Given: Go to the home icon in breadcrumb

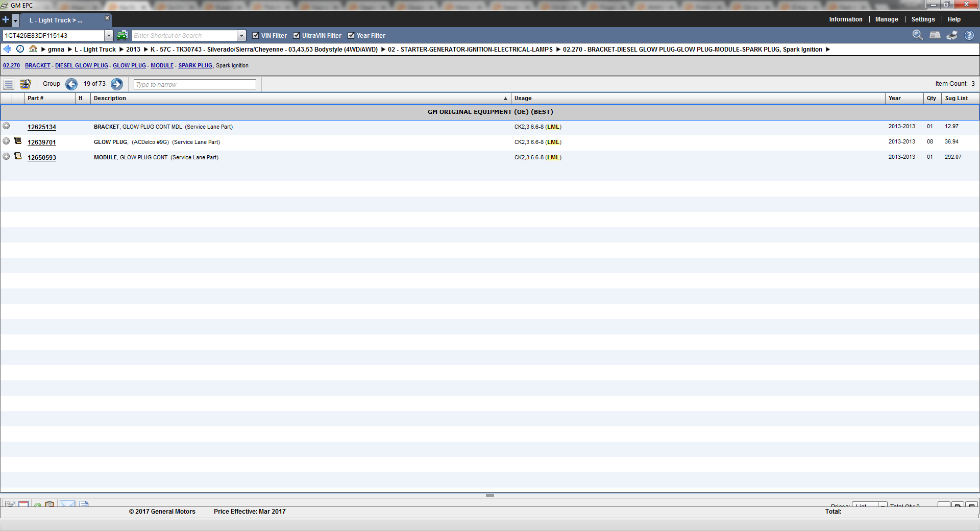Looking at the screenshot, I should [33, 49].
